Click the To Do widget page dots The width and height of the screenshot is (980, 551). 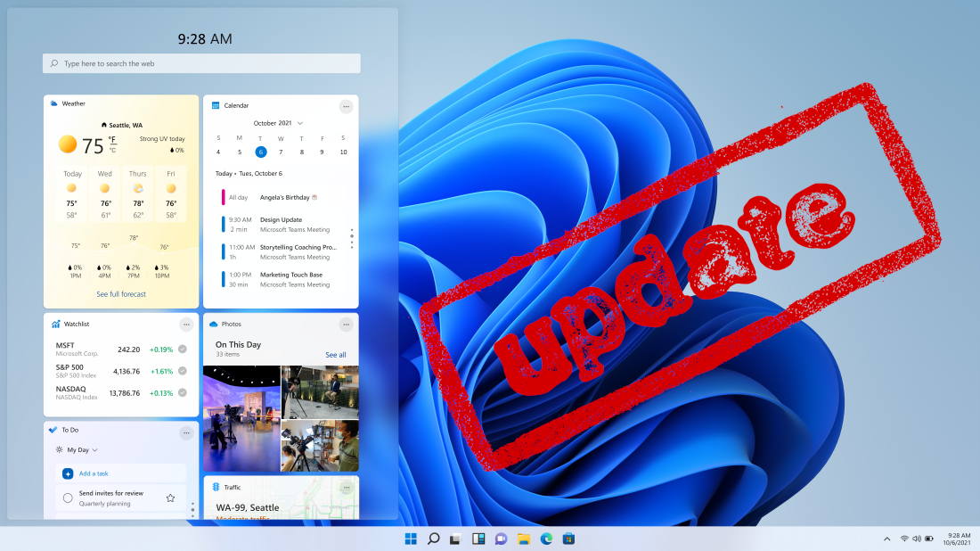(192, 510)
